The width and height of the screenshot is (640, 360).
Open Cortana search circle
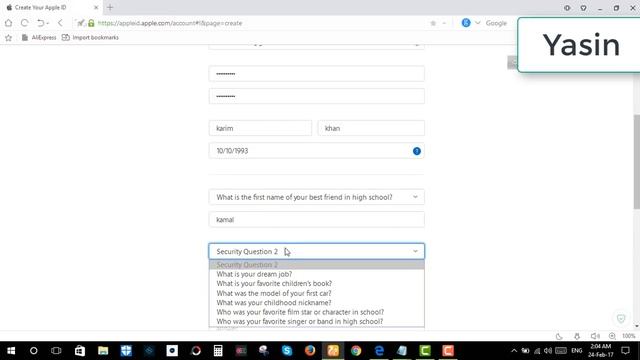click(33, 351)
